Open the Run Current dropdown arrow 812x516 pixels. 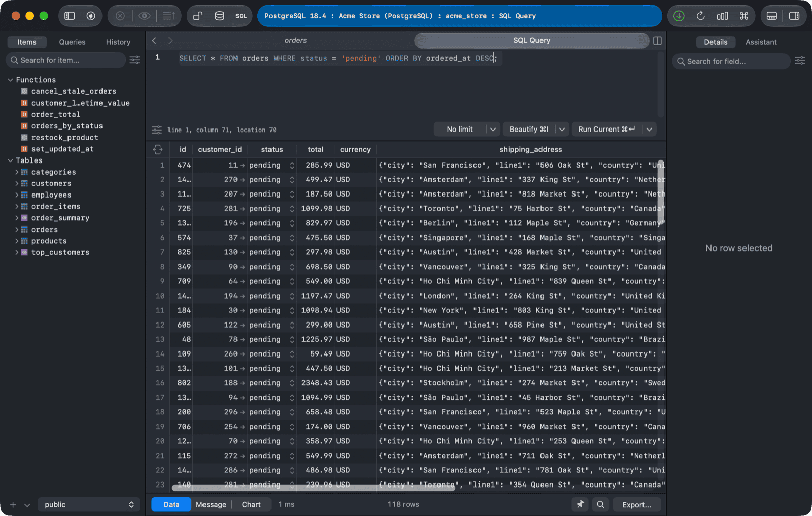(649, 130)
